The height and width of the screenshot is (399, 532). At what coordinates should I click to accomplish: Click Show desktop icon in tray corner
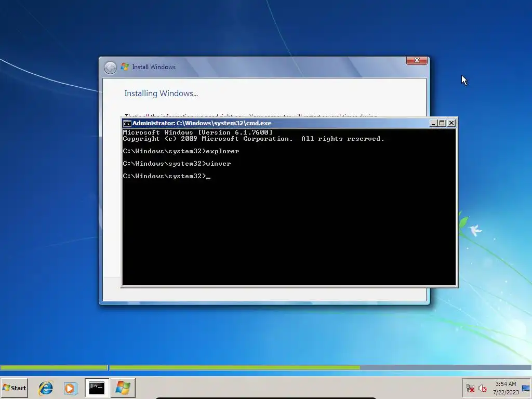pyautogui.click(x=526, y=388)
